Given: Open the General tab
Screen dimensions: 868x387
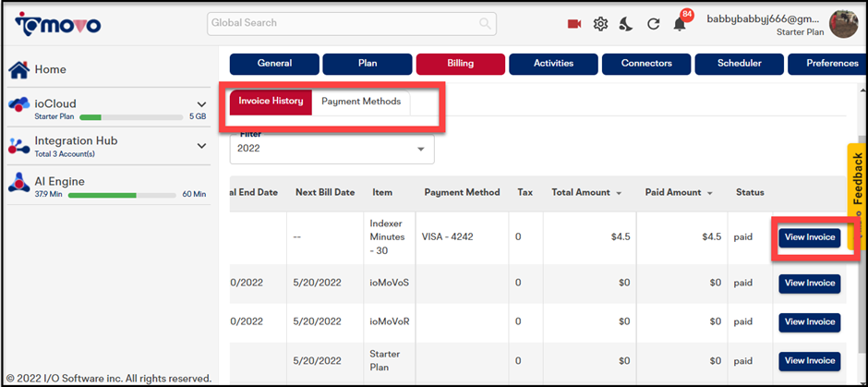Looking at the screenshot, I should pos(274,64).
